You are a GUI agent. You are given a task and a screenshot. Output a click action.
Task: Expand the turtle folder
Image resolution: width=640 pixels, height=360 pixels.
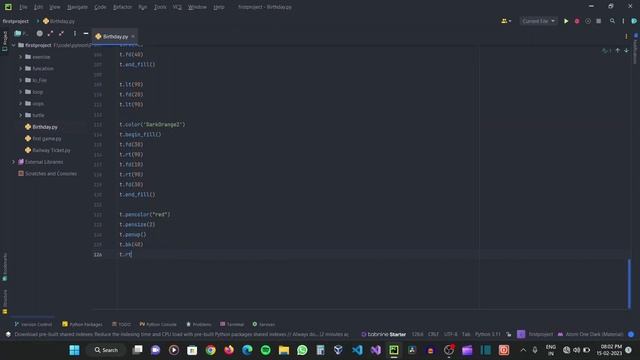(x=21, y=116)
